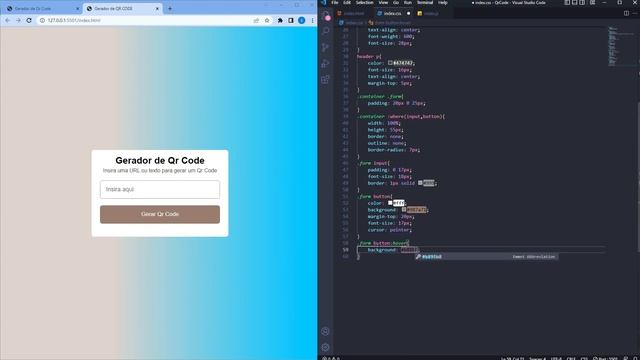Bookmark this page with the star icon
This screenshot has width=640, height=360.
pyautogui.click(x=267, y=20)
